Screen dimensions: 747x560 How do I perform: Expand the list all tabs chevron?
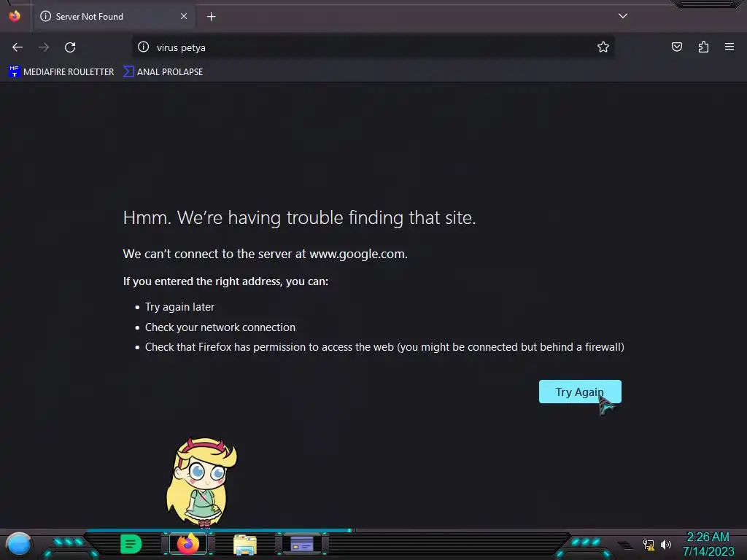tap(623, 16)
